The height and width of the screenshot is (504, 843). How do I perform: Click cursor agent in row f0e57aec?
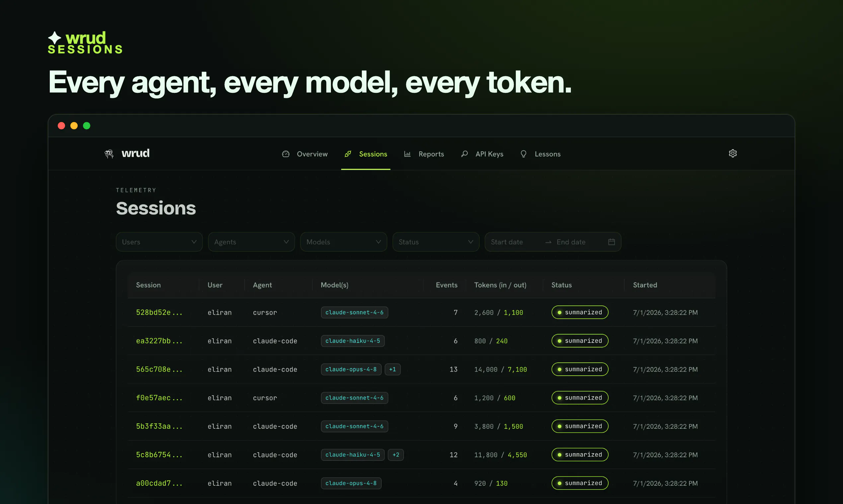click(x=265, y=398)
